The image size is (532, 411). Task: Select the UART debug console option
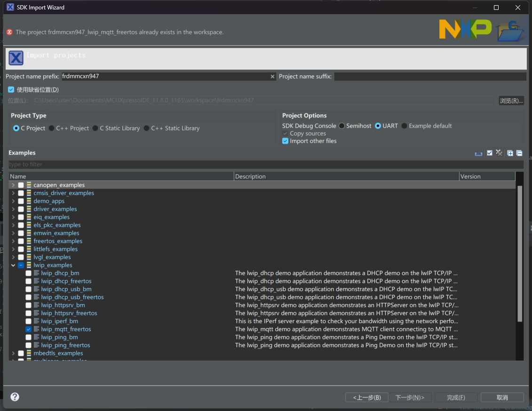click(378, 126)
